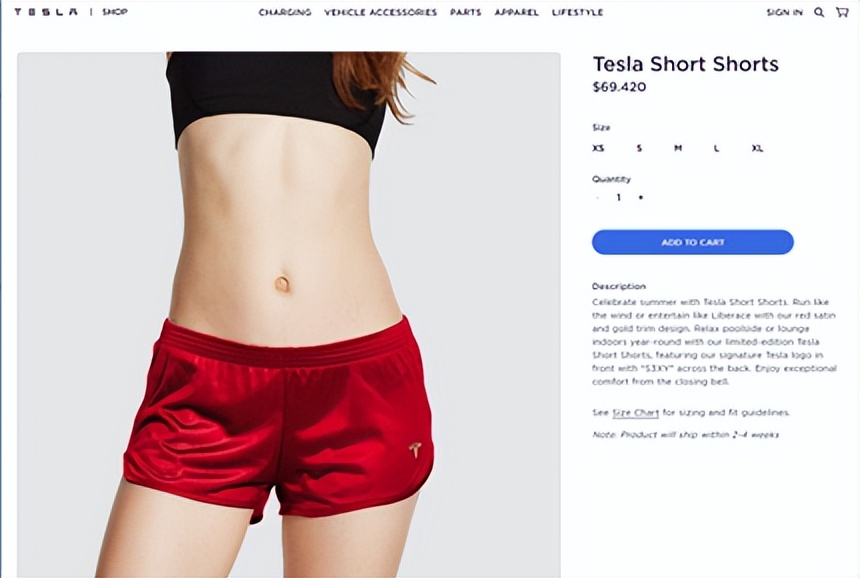The image size is (860, 578).
Task: Decrease quantity with the minus button
Action: (597, 197)
